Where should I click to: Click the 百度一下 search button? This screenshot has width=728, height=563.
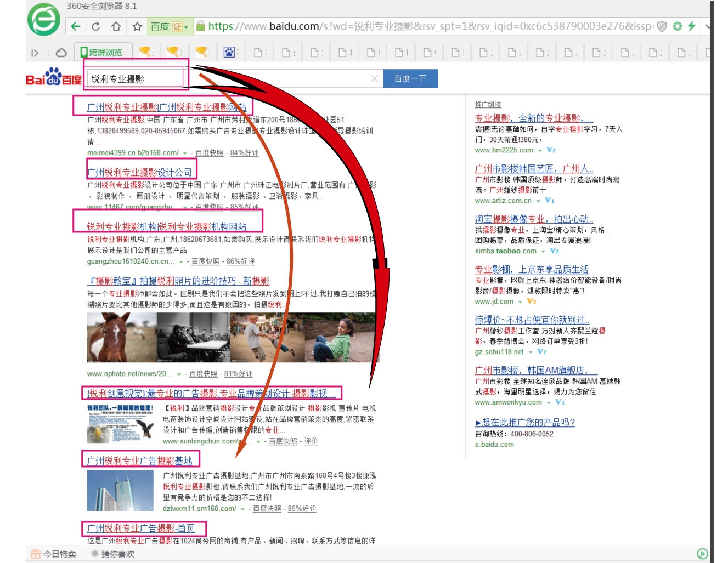(410, 78)
